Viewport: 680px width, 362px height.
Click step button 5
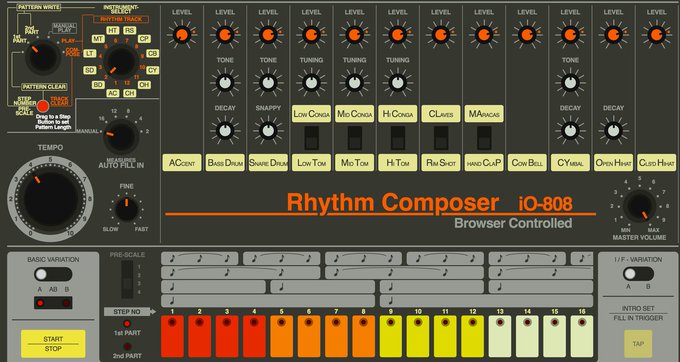tap(281, 336)
